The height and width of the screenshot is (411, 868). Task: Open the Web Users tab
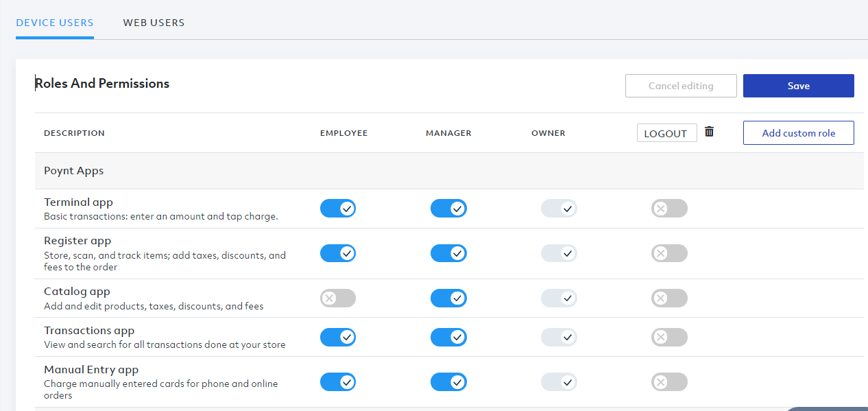154,23
